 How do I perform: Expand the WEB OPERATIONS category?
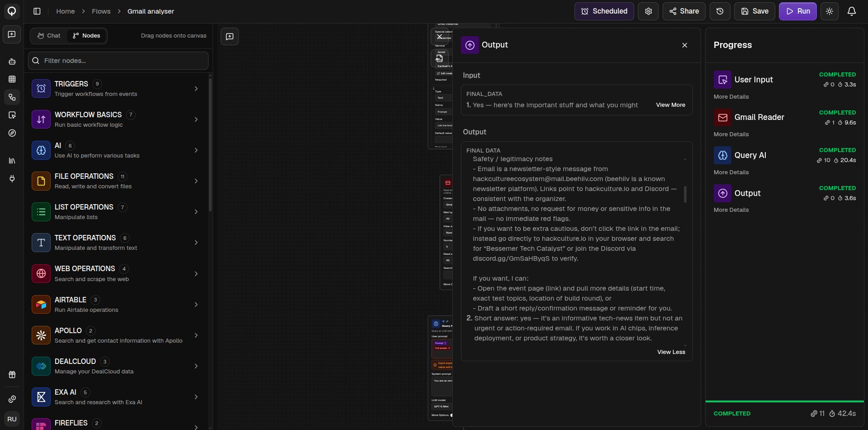click(x=196, y=274)
